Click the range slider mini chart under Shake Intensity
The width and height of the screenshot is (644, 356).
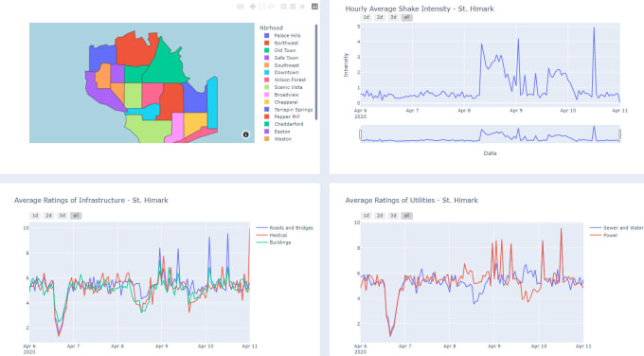click(x=490, y=134)
